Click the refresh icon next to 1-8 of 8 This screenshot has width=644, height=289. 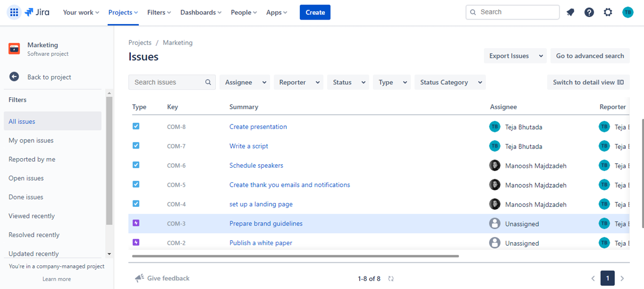click(391, 278)
